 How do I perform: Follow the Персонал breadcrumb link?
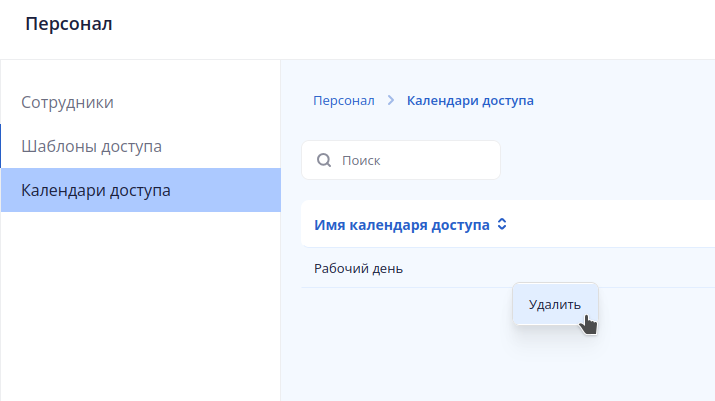[343, 101]
